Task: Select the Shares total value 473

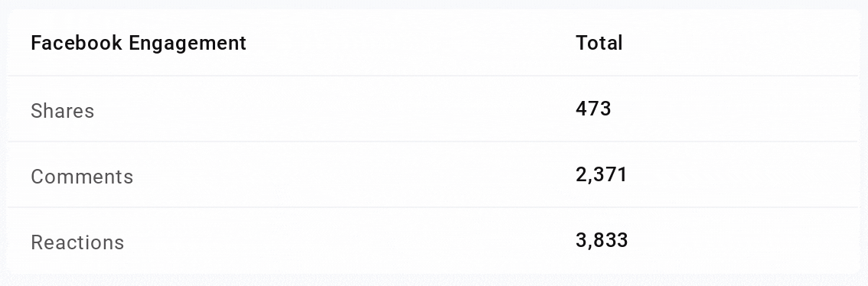Action: point(593,109)
